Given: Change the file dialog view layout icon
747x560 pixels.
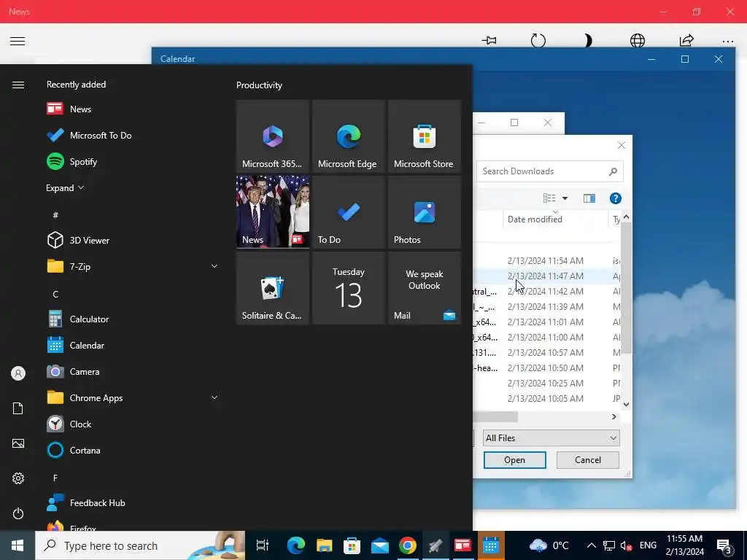Looking at the screenshot, I should coord(549,198).
